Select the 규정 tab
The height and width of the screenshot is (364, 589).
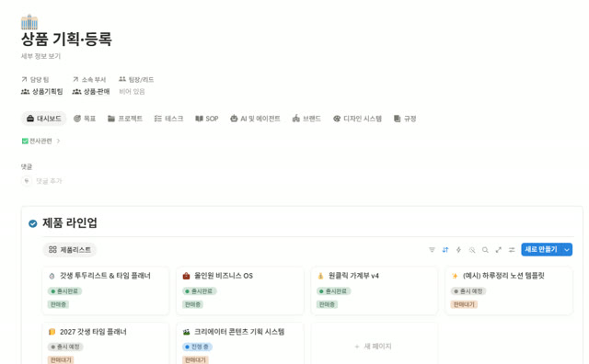pos(405,119)
